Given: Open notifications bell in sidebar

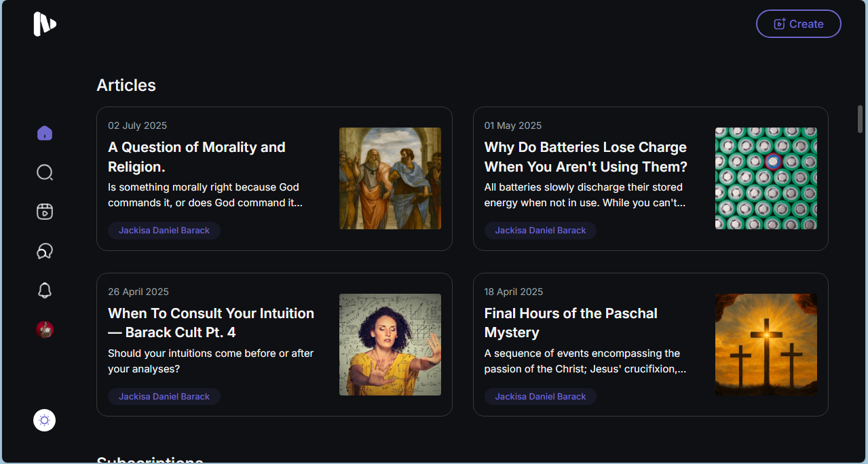Looking at the screenshot, I should click(45, 290).
